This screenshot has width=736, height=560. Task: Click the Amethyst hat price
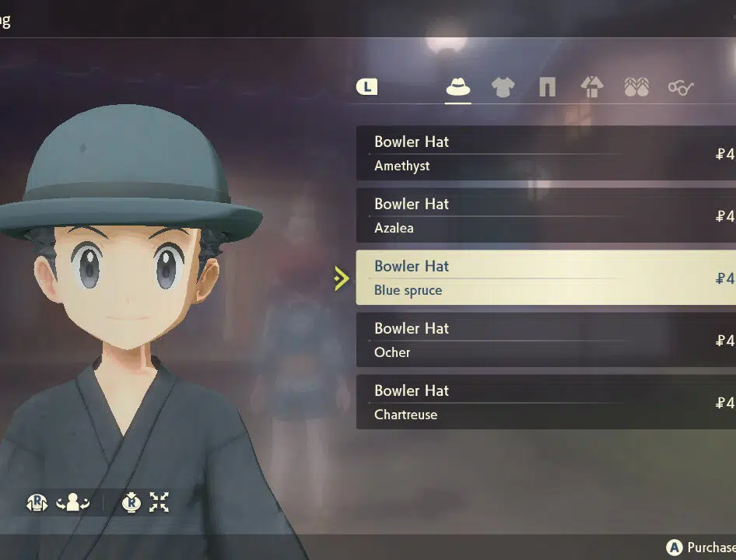(725, 154)
